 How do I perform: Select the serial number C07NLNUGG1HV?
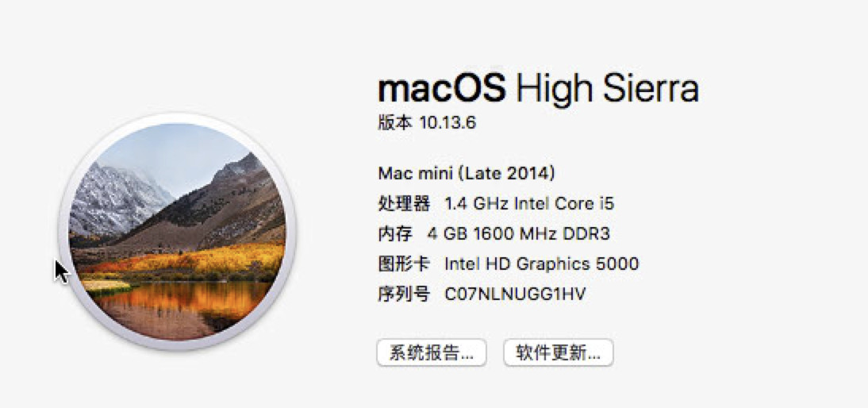coord(515,294)
